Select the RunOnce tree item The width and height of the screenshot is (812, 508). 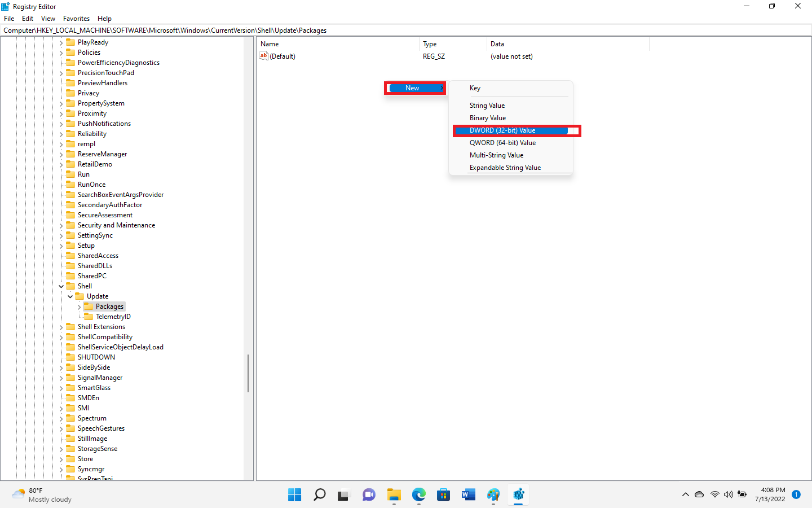click(x=91, y=185)
